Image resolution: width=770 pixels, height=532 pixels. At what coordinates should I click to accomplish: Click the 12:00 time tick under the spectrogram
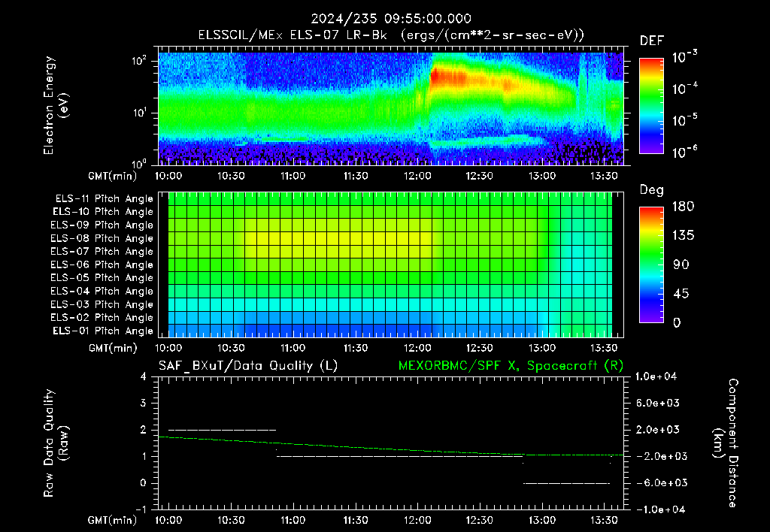(417, 176)
